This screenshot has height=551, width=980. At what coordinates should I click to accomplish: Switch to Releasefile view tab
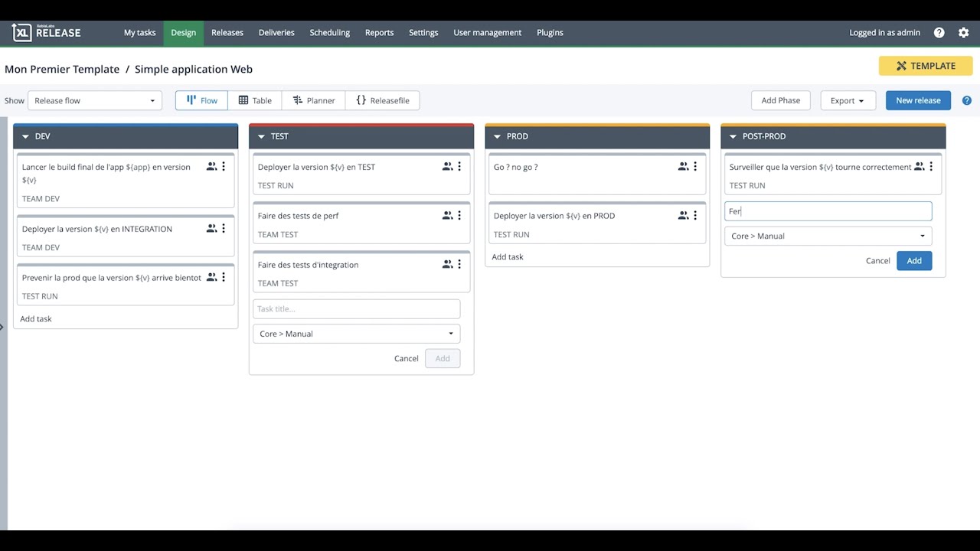(383, 100)
